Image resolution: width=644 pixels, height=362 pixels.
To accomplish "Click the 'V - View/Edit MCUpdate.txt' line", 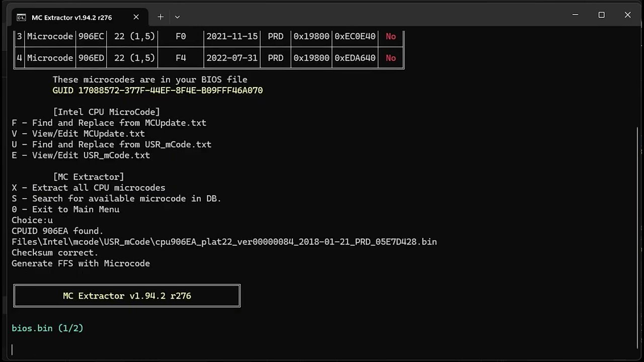I will click(x=78, y=134).
